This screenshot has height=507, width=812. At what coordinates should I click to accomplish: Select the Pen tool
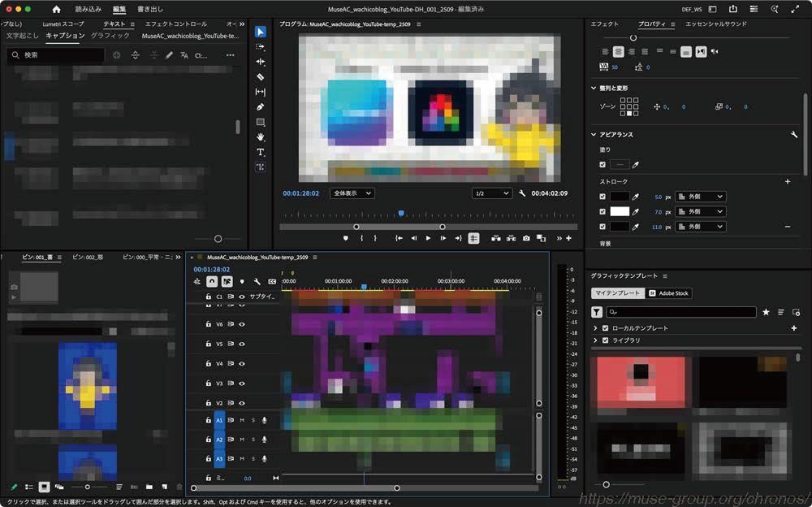[x=261, y=107]
